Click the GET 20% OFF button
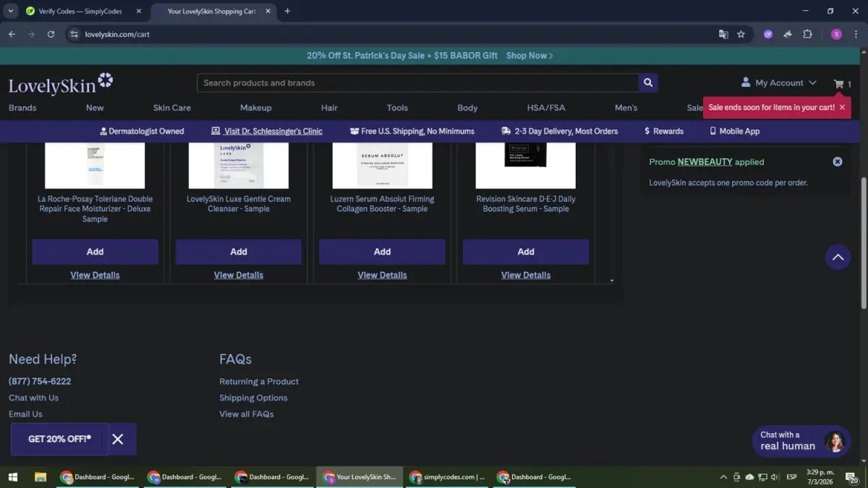Screen dimensions: 868x488 coord(59,439)
